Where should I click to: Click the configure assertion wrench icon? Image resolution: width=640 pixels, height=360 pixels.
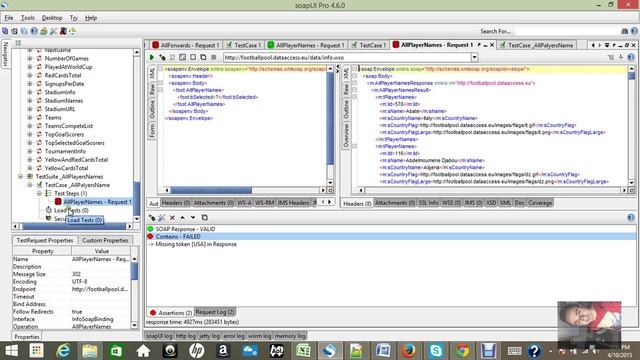pyautogui.click(x=162, y=218)
